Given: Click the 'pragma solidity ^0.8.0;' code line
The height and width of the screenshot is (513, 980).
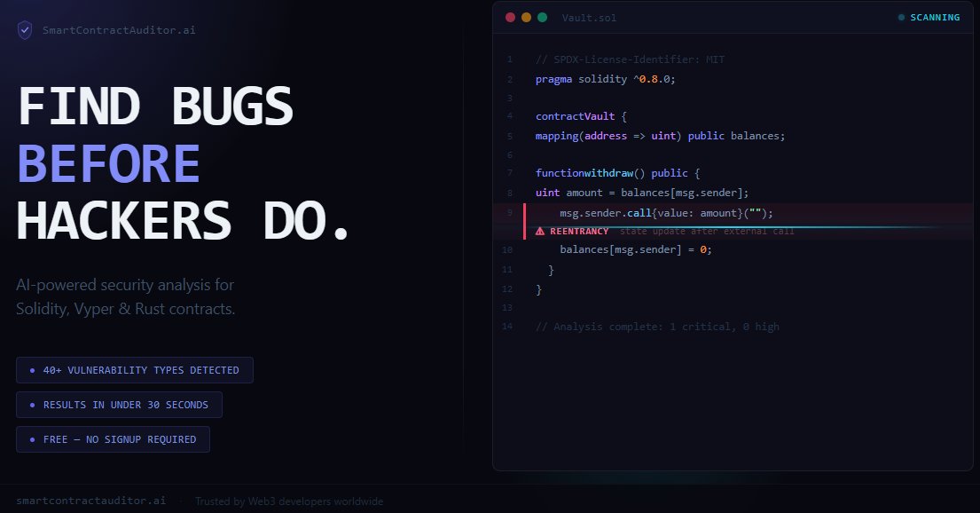Looking at the screenshot, I should coord(605,80).
